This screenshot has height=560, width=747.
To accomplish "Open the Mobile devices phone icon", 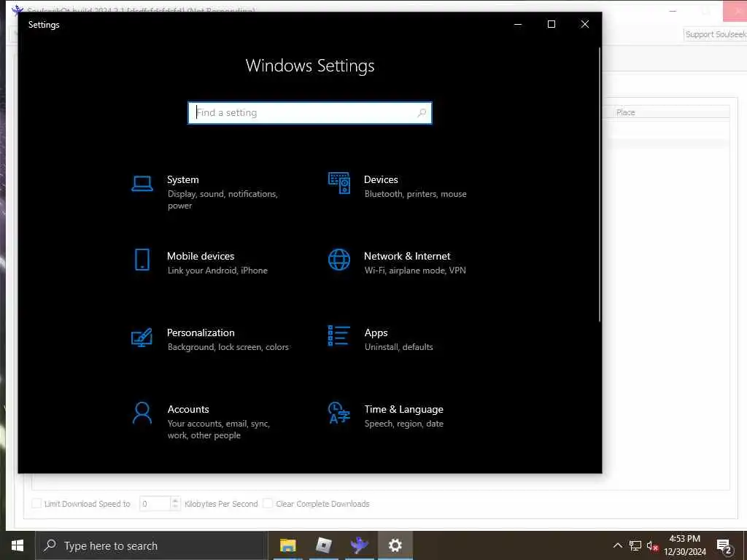I will tap(142, 260).
